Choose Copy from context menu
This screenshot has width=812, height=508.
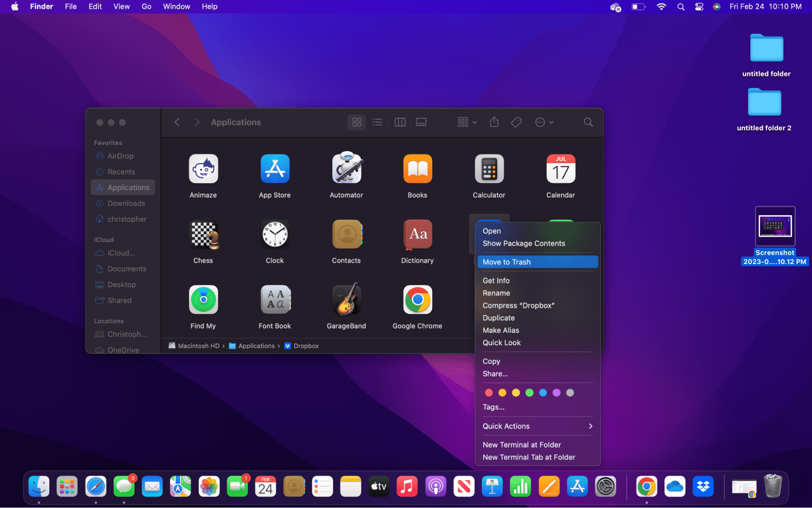point(537,361)
